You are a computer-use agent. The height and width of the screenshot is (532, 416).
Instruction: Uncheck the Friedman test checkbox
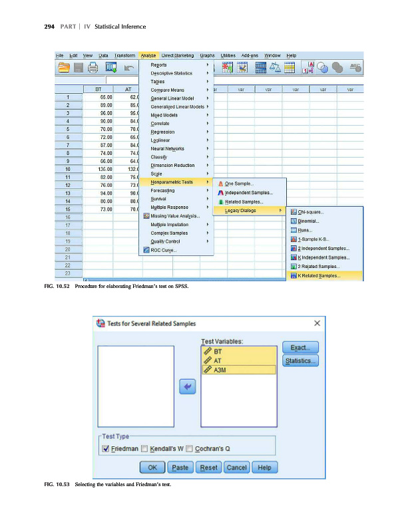pos(104,448)
